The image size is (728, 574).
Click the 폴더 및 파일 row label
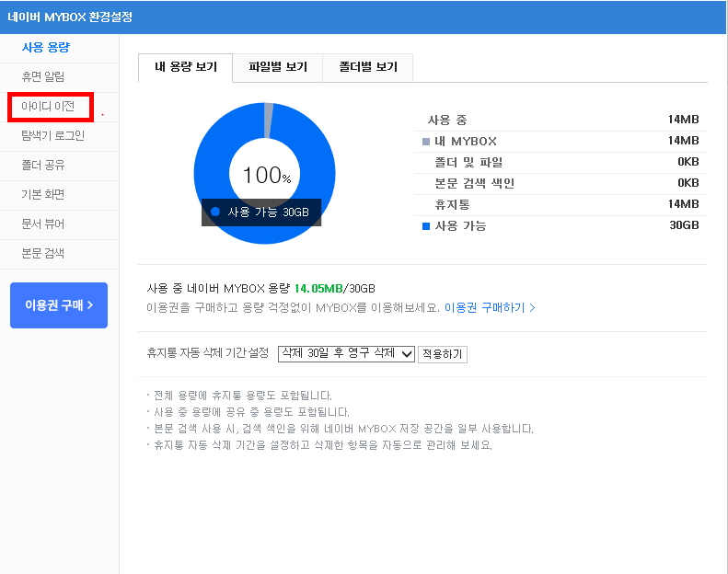pos(468,163)
